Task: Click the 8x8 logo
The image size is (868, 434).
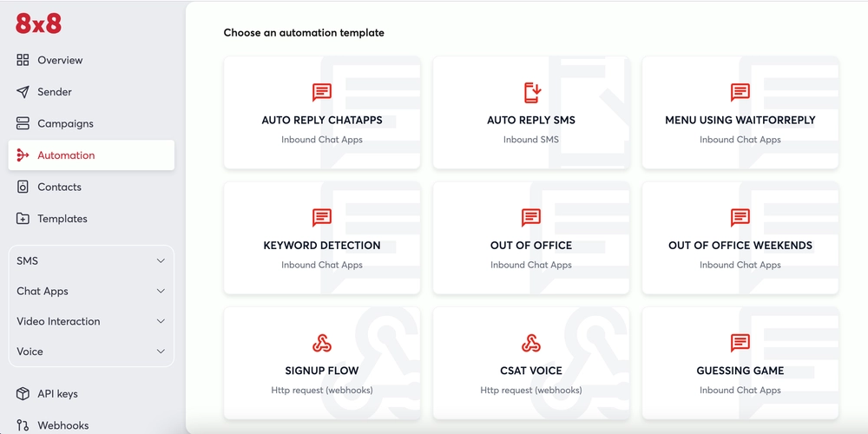Action: [38, 23]
